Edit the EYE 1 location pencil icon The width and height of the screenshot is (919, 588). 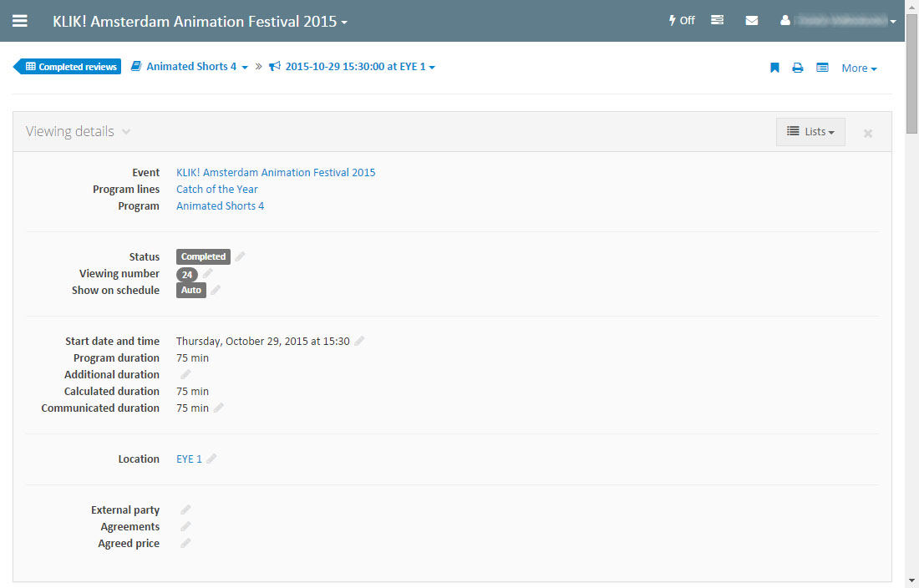(x=212, y=459)
